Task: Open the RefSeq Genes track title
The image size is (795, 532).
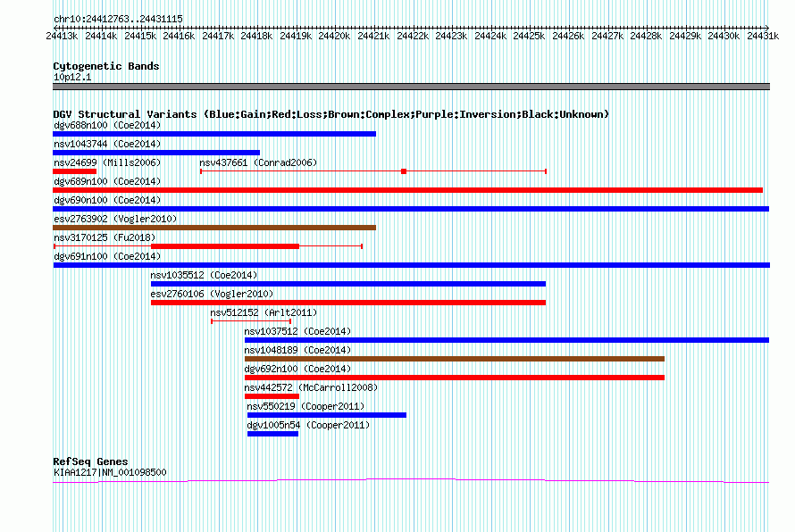Action: tap(91, 461)
